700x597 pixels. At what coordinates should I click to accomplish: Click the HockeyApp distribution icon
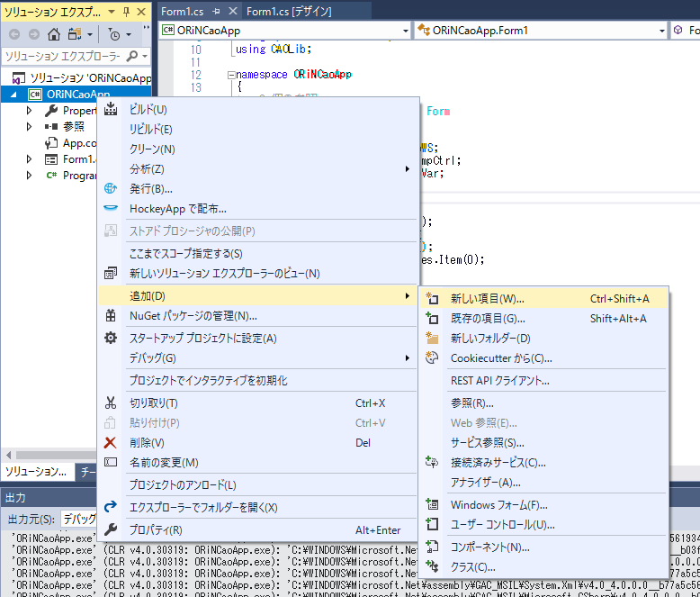click(x=111, y=208)
